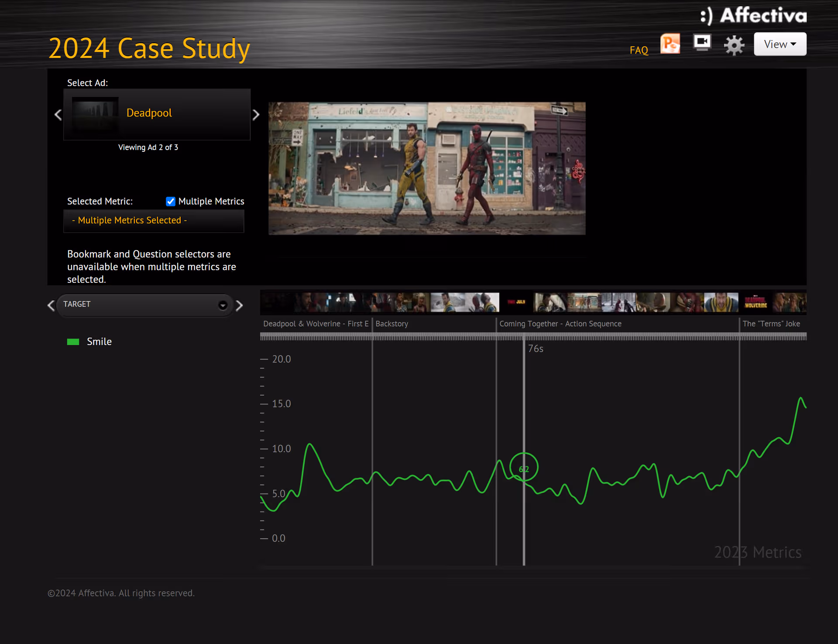Expand the TARGET audience dropdown
This screenshot has height=644, width=838.
click(223, 305)
